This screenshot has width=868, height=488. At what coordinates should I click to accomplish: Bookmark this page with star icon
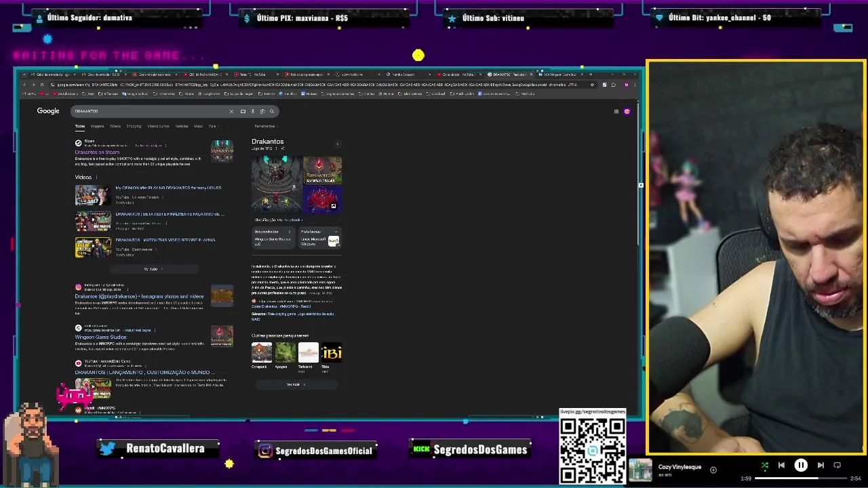(x=592, y=85)
